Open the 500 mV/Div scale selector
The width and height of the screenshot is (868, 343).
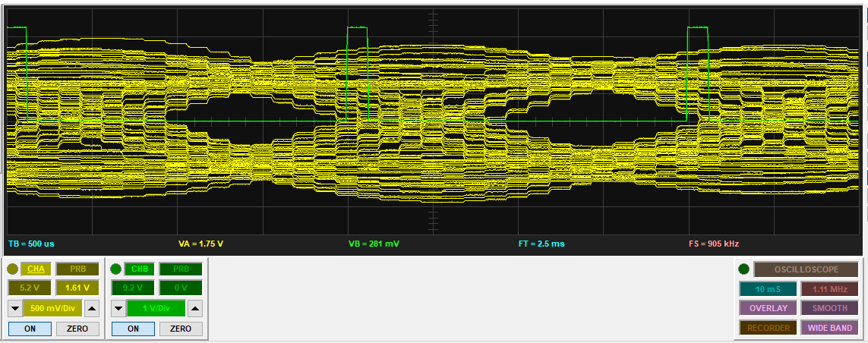(x=53, y=309)
